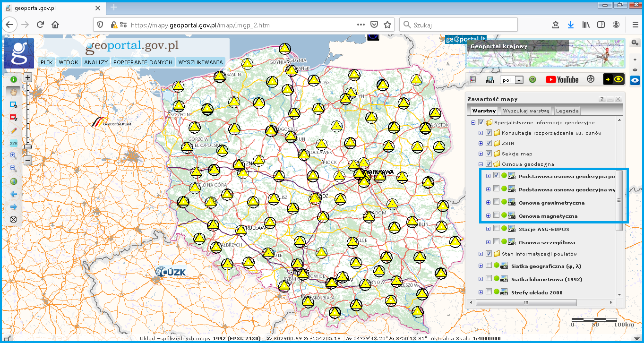Click Firefox downloads arrow icon
644x343 pixels.
point(571,25)
